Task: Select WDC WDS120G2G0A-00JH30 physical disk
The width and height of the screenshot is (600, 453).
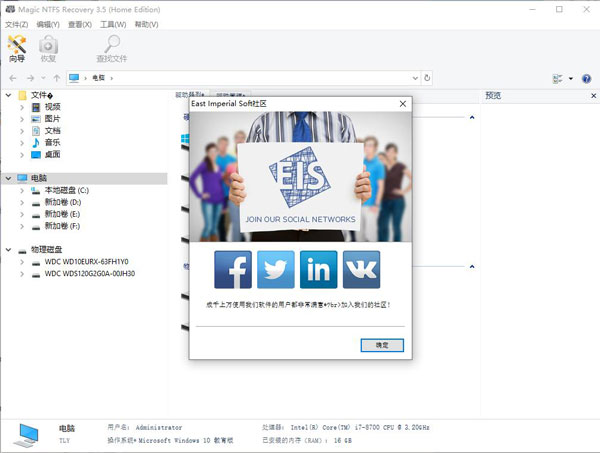Action: pyautogui.click(x=90, y=274)
